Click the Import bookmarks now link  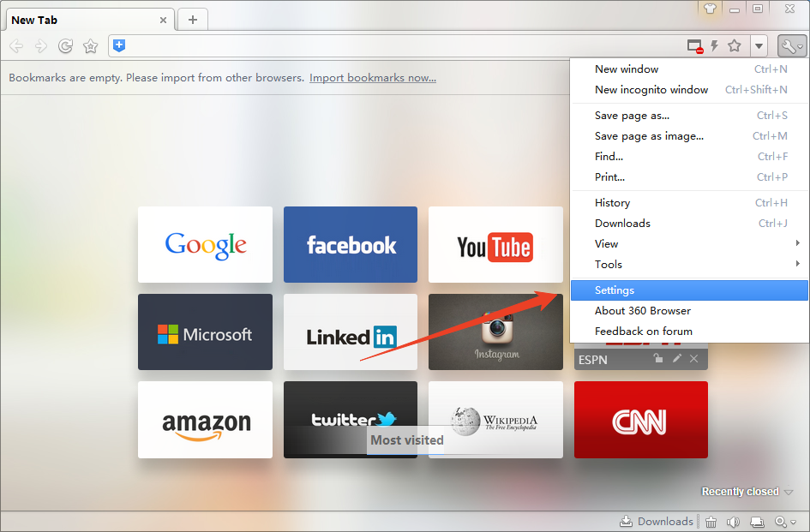point(372,78)
